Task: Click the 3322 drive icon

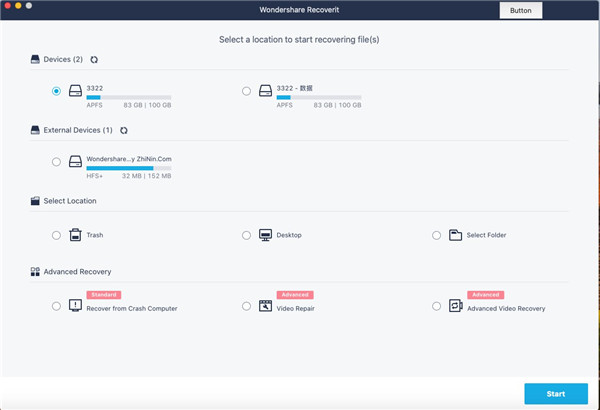Action: tap(75, 91)
